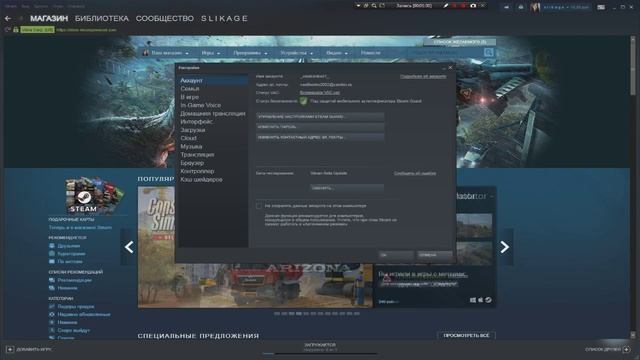The height and width of the screenshot is (360, 640).
Task: Click the beta participation change button
Action: [x=347, y=188]
